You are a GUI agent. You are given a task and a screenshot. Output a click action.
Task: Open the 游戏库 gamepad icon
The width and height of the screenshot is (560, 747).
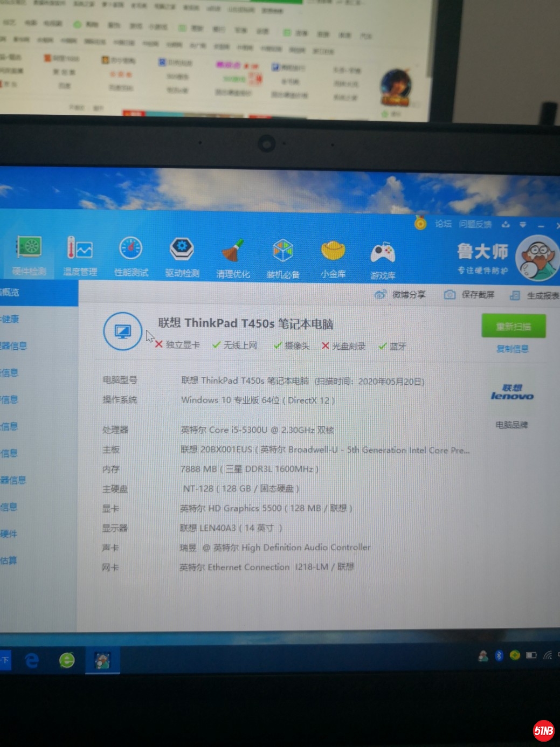pos(383,260)
